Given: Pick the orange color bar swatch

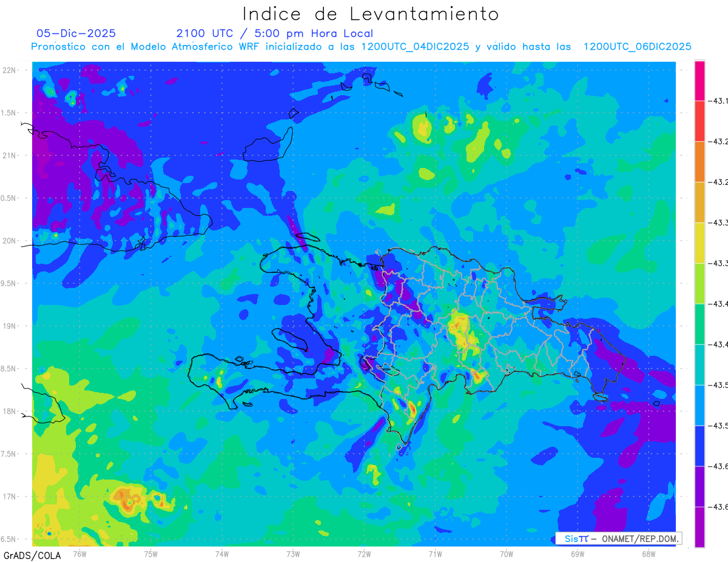Looking at the screenshot, I should 699,162.
